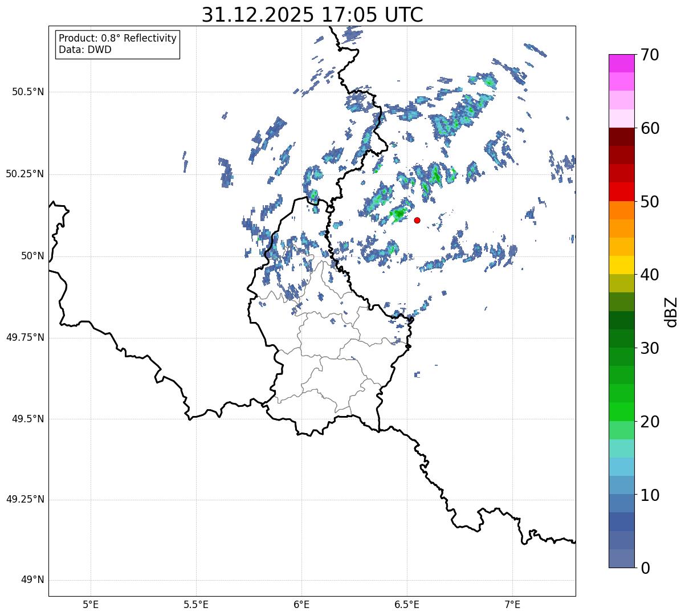685x616 pixels.
Task: Click the yellow colorbar swatch above 40
Action: [x=622, y=265]
